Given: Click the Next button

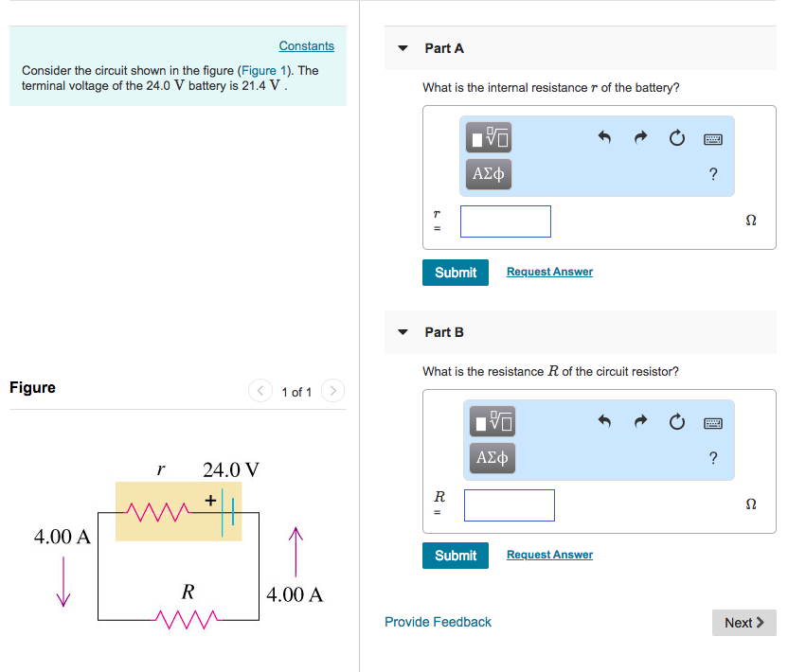Looking at the screenshot, I should 743,622.
